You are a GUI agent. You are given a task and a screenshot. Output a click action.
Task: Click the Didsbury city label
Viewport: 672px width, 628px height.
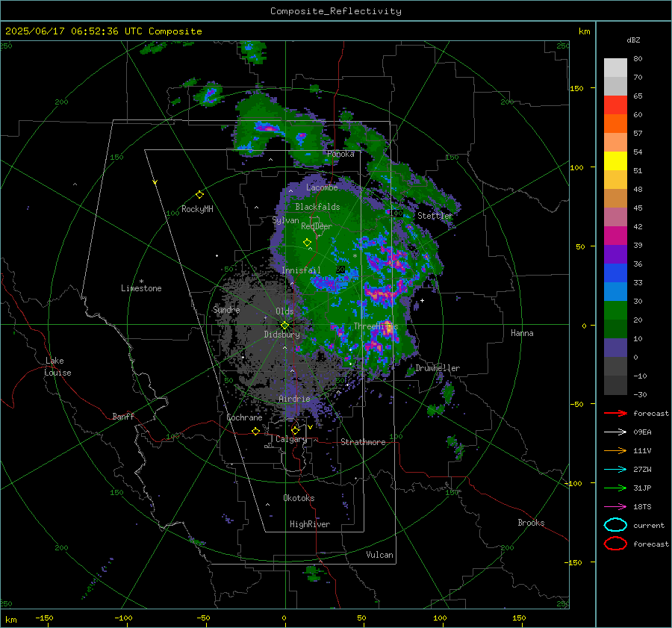[282, 335]
